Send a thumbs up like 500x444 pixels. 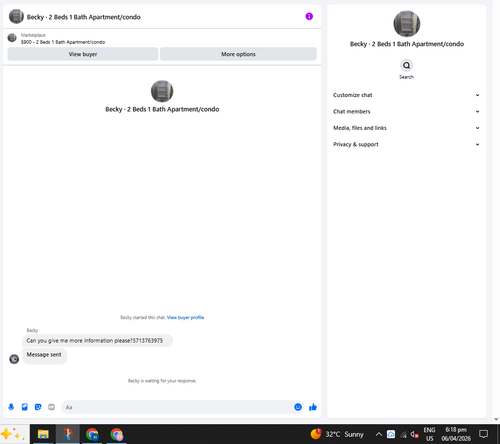pyautogui.click(x=313, y=407)
